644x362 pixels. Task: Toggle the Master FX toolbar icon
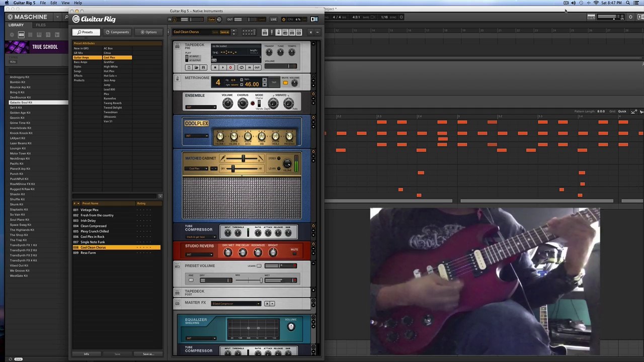coord(299,32)
